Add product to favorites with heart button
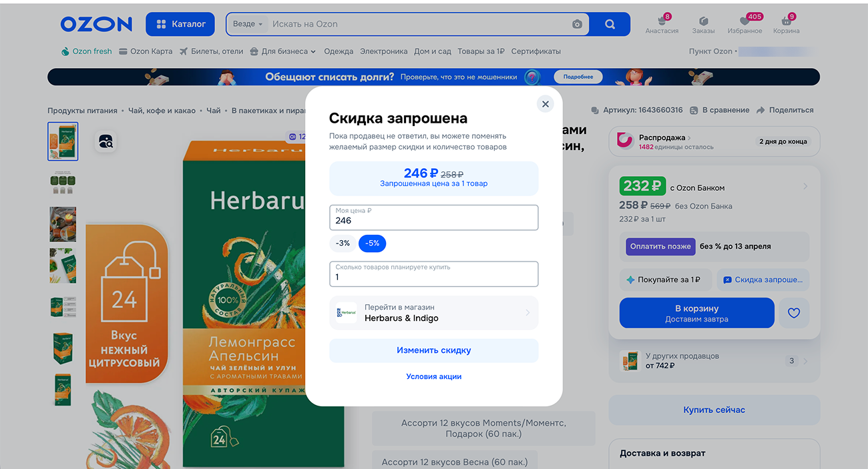The width and height of the screenshot is (868, 469). point(793,313)
